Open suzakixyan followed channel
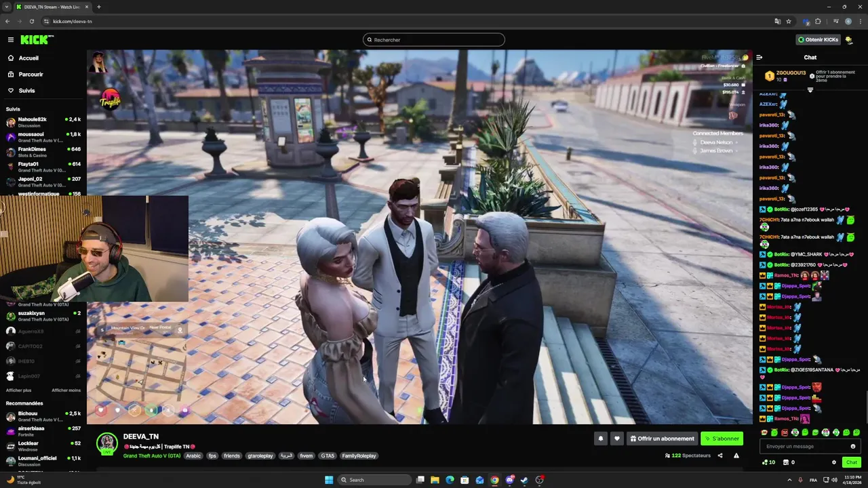868x488 pixels. (42, 316)
